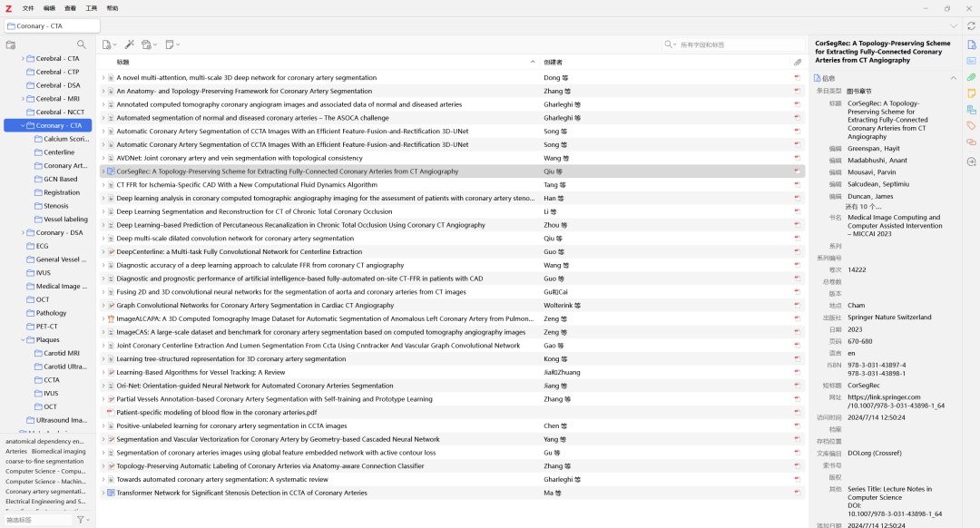The width and height of the screenshot is (980, 528).
Task: Select 'AVDNet: Joint coronary artery and vein' row
Action: [452, 158]
